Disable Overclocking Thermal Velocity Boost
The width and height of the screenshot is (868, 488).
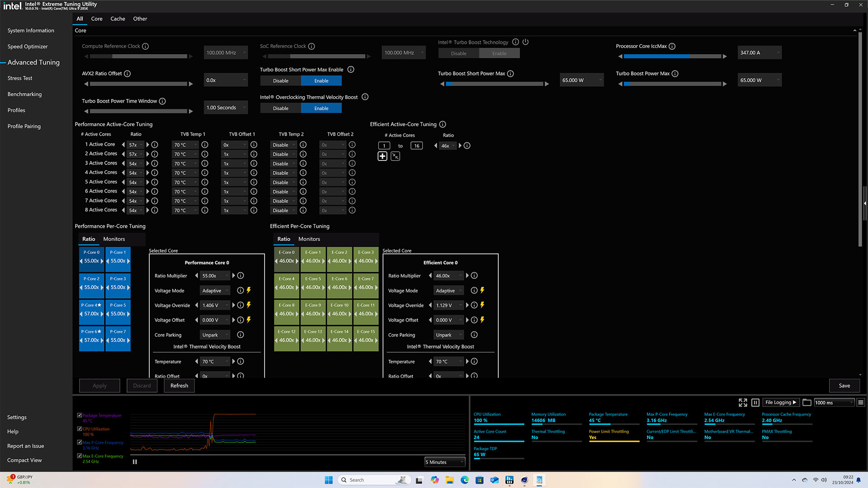(x=281, y=108)
